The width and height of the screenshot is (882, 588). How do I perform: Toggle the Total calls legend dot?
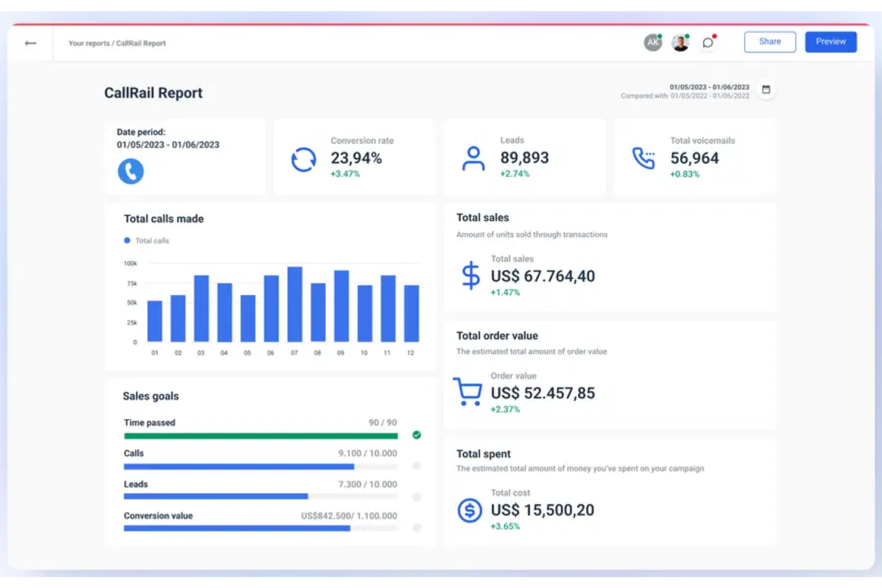point(127,241)
